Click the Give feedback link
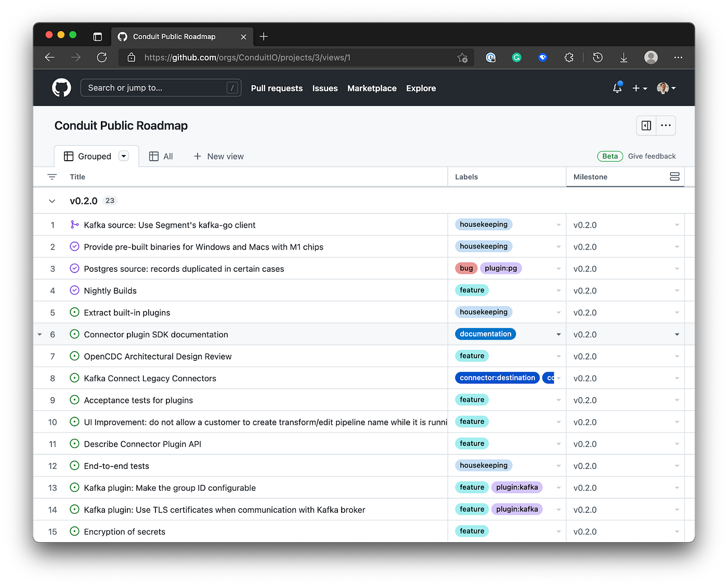 click(x=652, y=156)
